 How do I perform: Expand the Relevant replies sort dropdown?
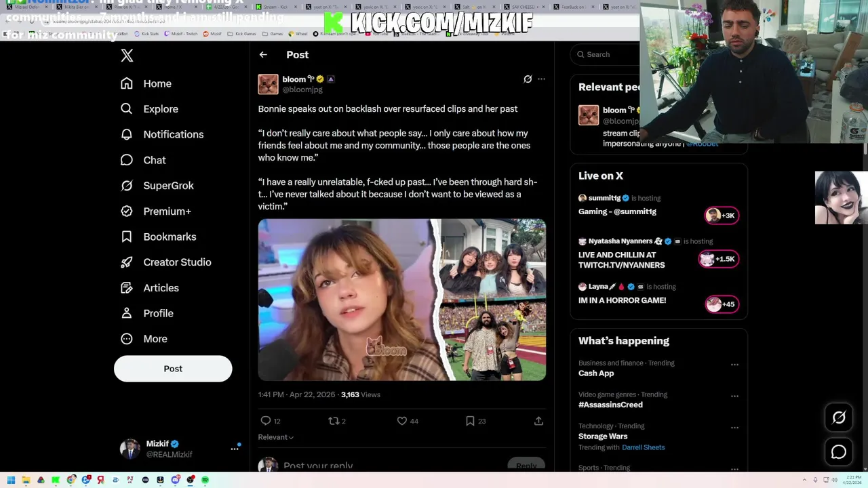pyautogui.click(x=276, y=437)
